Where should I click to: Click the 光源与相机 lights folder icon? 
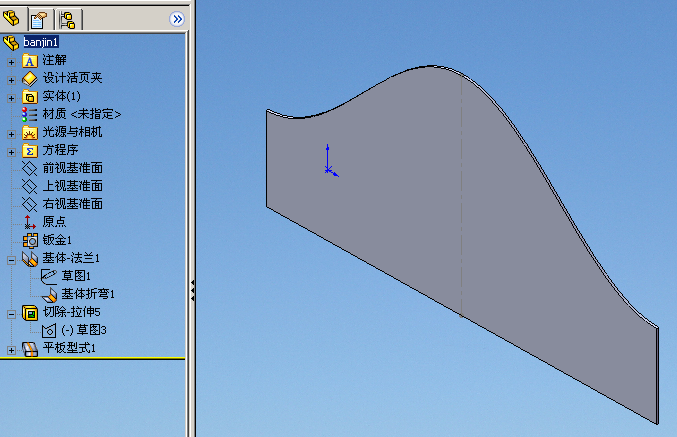coord(30,133)
